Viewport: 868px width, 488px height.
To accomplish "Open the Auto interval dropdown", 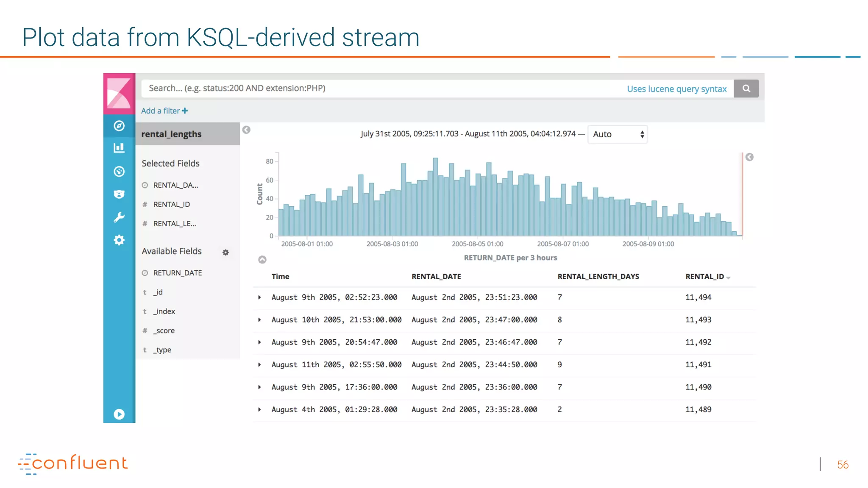I will click(618, 134).
